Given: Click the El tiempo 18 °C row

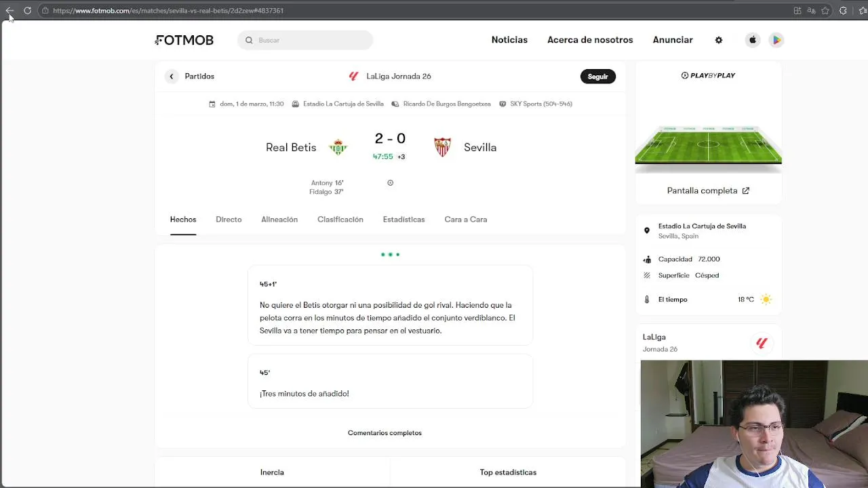Looking at the screenshot, I should point(708,299).
